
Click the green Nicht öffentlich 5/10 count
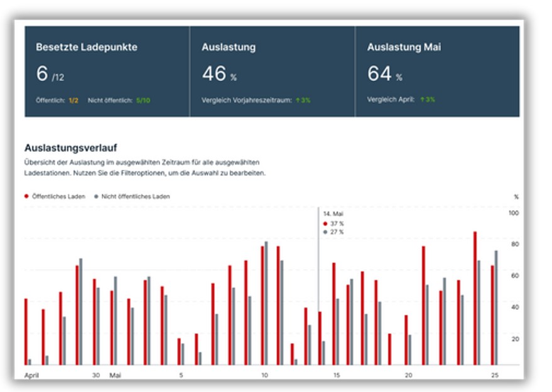click(144, 100)
